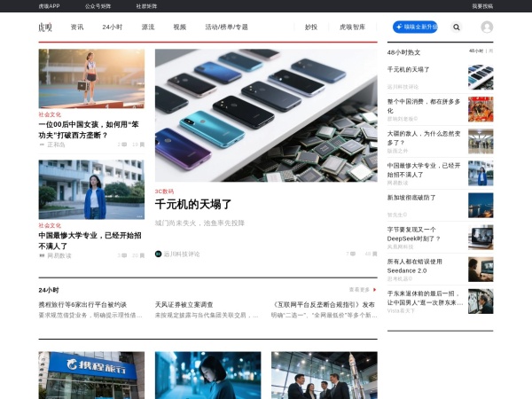Screen dimensions: 532x399
Task: Click the blue 嗅嗅全新升级 button
Action: (415, 27)
